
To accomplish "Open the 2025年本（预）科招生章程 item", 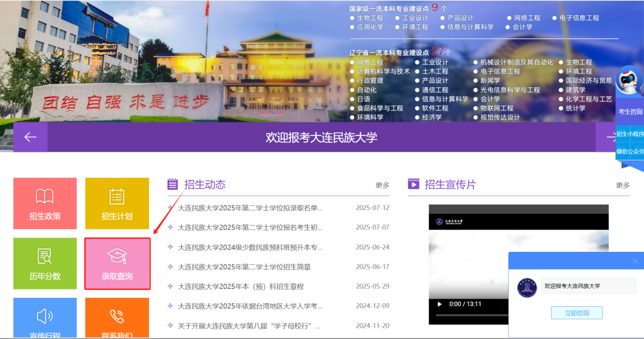I will [x=240, y=286].
